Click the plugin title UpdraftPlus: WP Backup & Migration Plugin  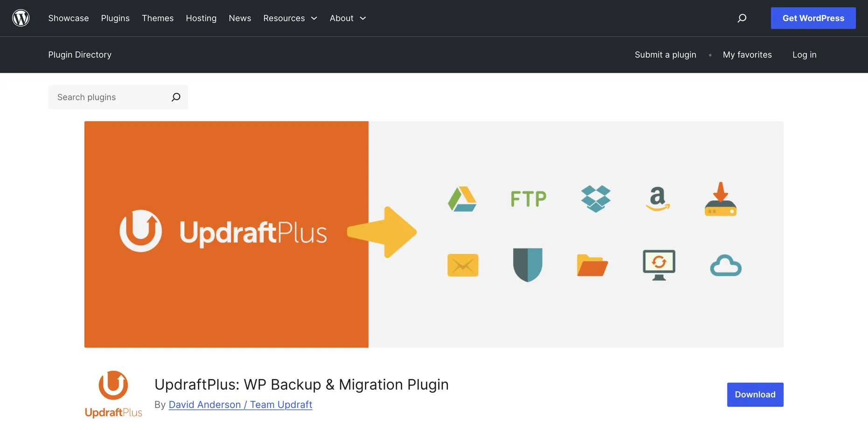[x=301, y=384]
